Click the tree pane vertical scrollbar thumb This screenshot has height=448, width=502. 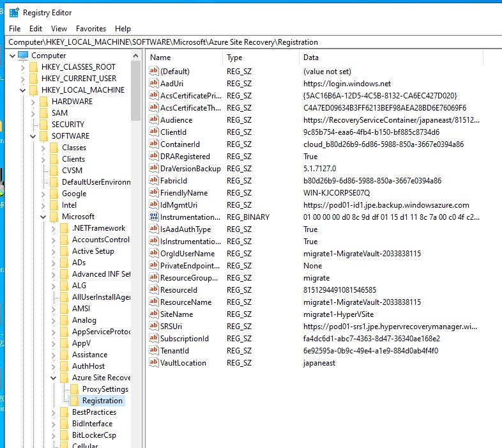tap(136, 91)
